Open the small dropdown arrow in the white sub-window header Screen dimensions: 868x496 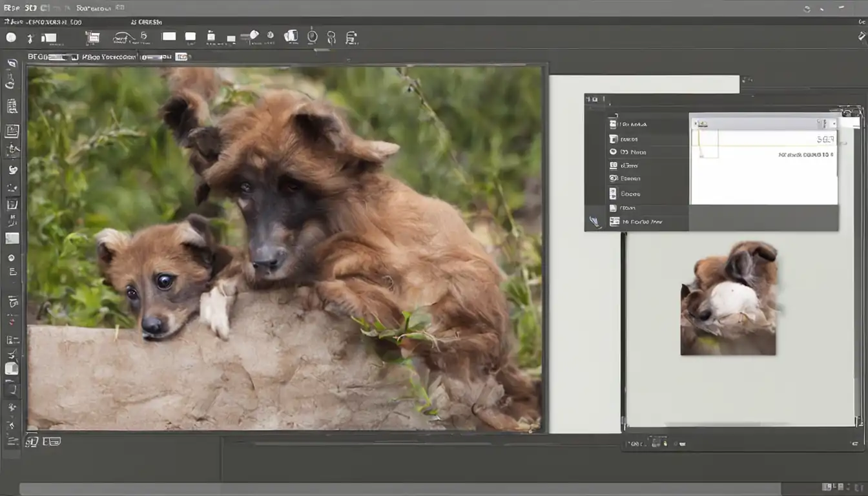click(x=834, y=123)
